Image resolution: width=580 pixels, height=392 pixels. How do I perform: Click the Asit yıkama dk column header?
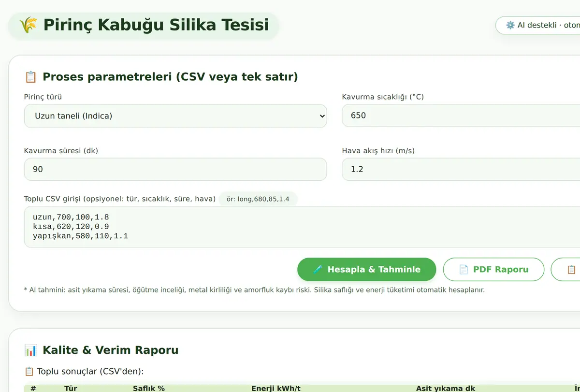pyautogui.click(x=446, y=388)
